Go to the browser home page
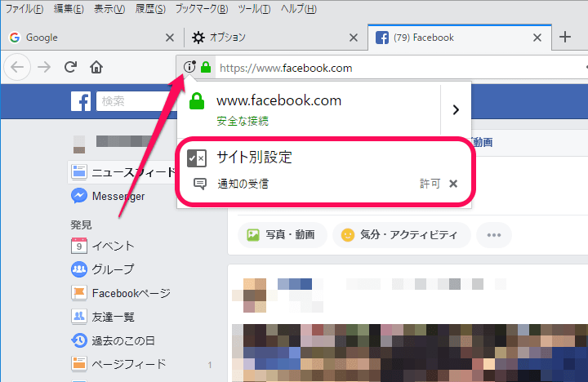The image size is (588, 382). (x=96, y=67)
